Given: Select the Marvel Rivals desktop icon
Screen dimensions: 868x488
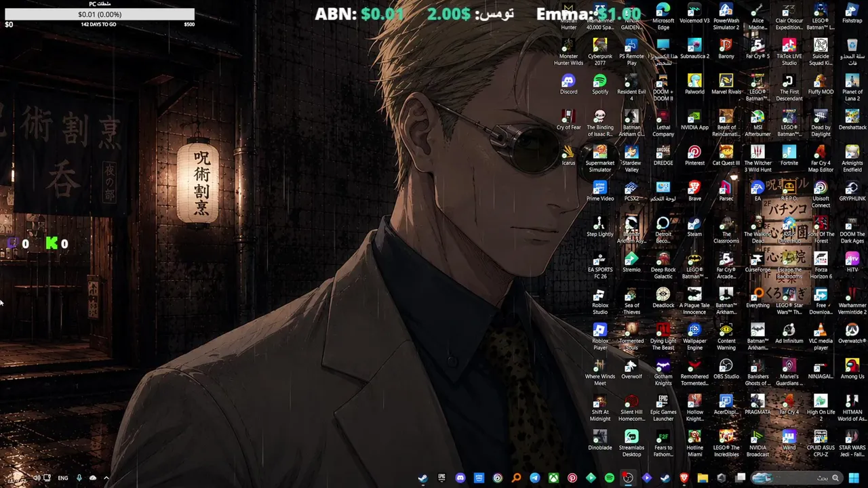Looking at the screenshot, I should pos(726,84).
